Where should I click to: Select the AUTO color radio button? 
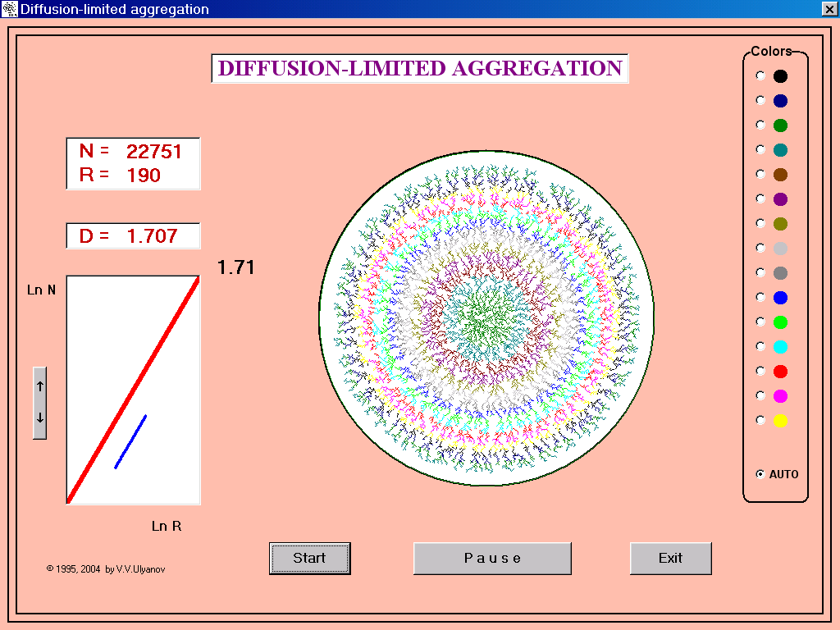tap(760, 474)
